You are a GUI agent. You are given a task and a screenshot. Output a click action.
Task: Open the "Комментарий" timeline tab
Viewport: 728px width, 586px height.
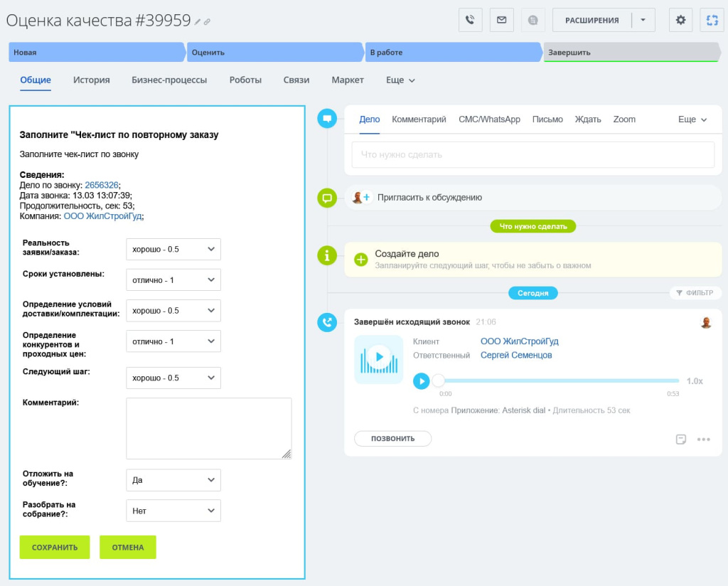419,119
